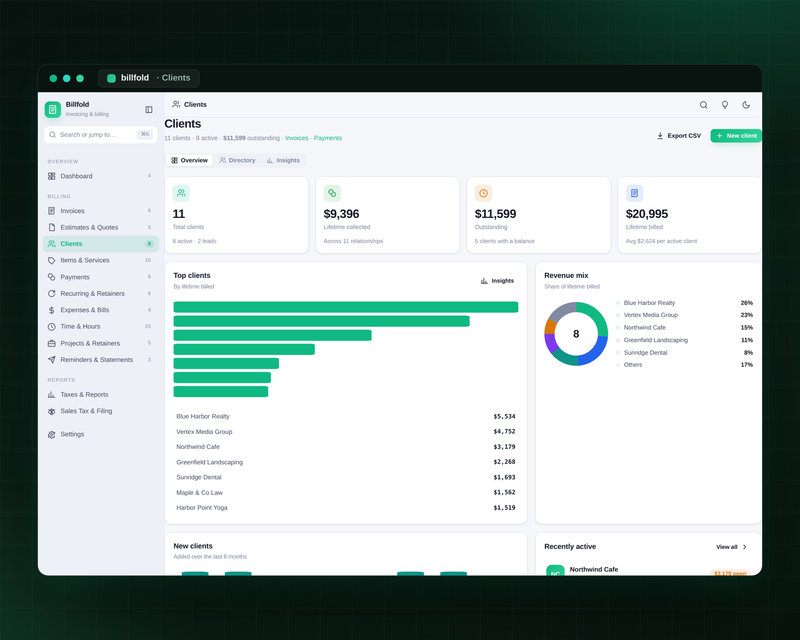Collapse sidebar with panel icon
Viewport: 800px width, 640px height.
[148, 109]
